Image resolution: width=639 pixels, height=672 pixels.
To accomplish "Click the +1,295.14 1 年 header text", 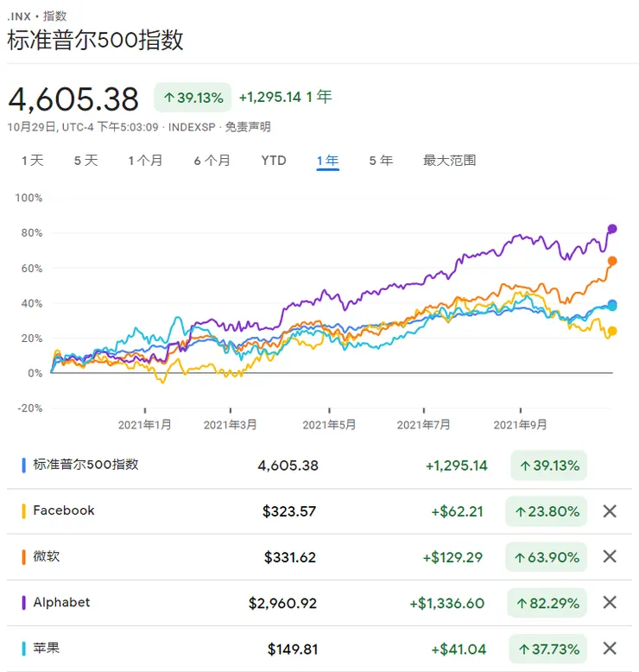I will click(286, 97).
